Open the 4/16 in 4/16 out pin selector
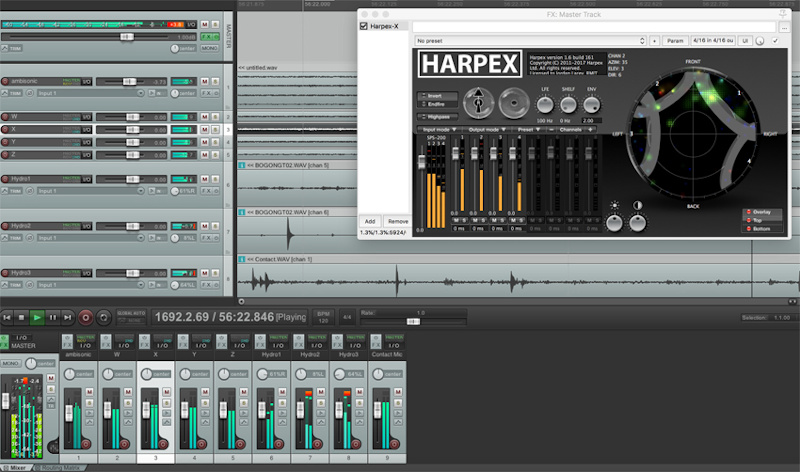This screenshot has width=800, height=472. [713, 41]
